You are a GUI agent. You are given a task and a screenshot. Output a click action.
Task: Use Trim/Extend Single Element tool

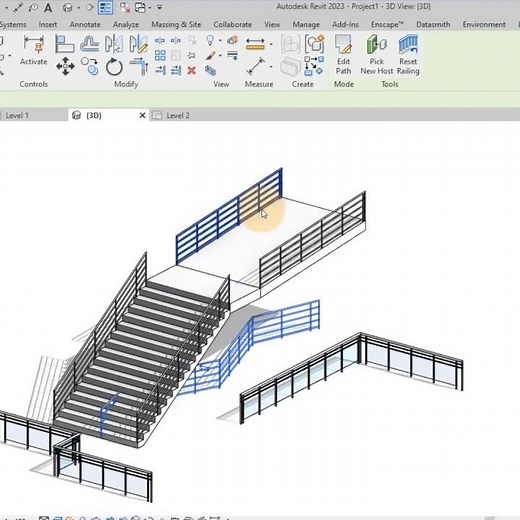pos(160,70)
